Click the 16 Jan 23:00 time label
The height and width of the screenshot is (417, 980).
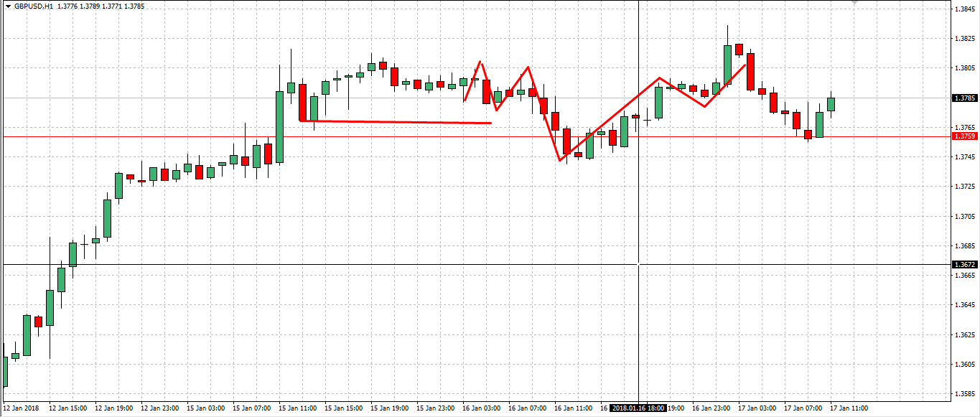coord(711,408)
